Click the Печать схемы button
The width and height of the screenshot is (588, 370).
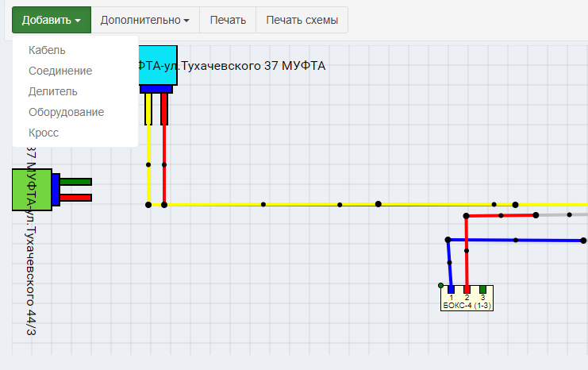pos(302,20)
